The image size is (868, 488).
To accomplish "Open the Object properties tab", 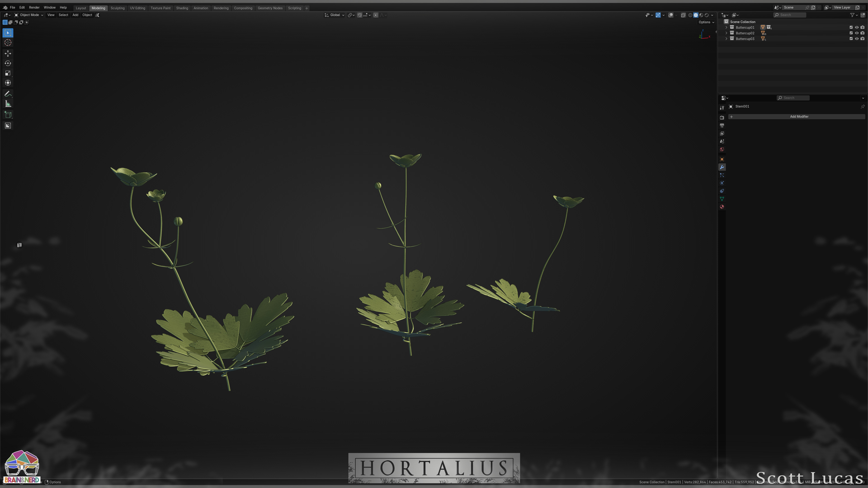I will tap(722, 159).
